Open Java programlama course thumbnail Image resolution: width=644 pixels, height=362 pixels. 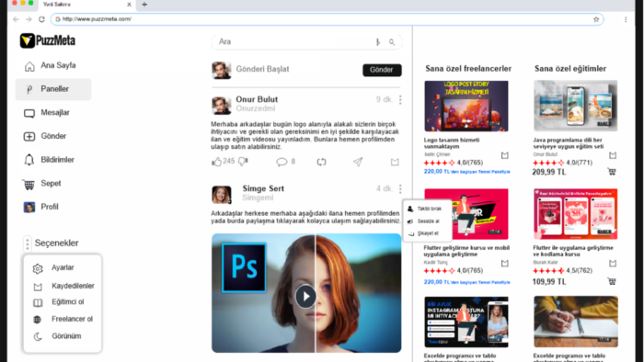[x=575, y=106]
